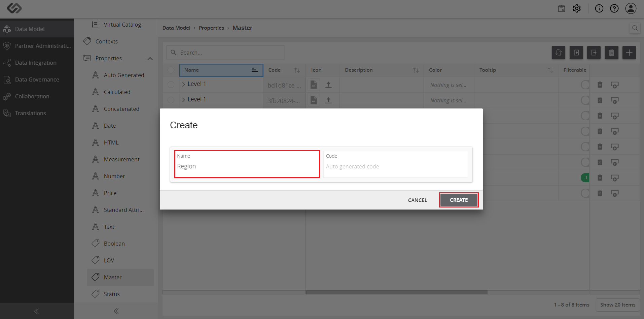Collapse the properties sub-menu with double chevron
The height and width of the screenshot is (319, 644).
(x=116, y=311)
